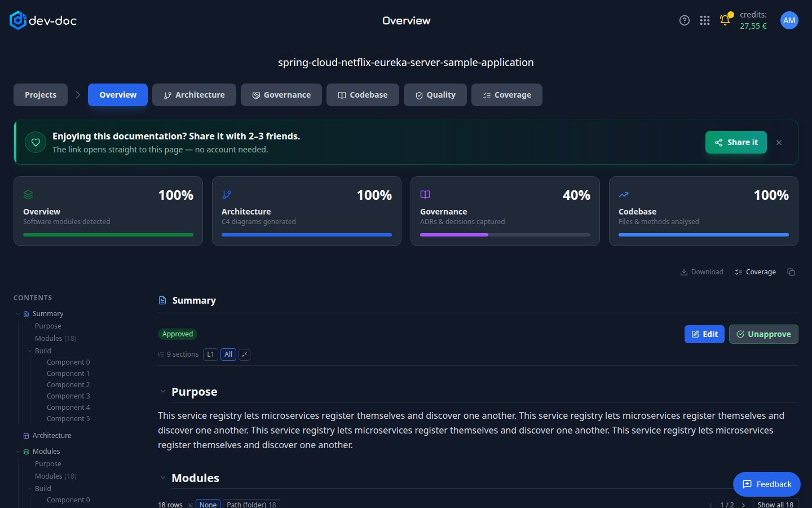This screenshot has width=812, height=508.
Task: Click the document icon beside Summary heading
Action: 162,300
